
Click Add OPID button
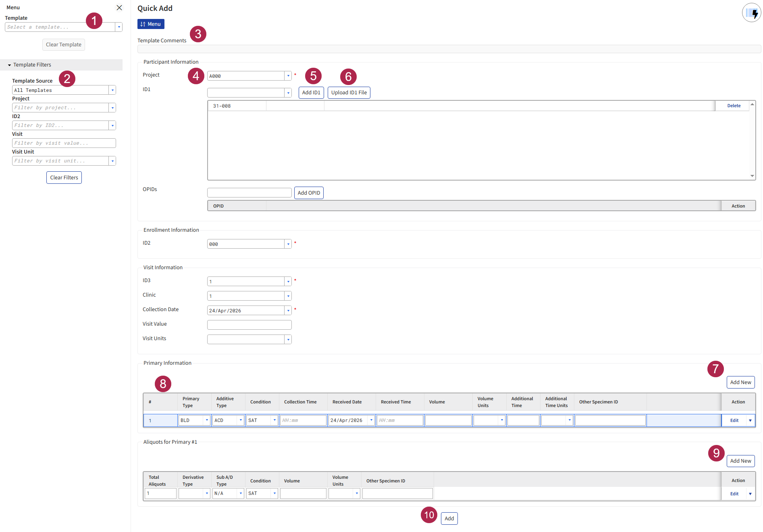coord(309,193)
